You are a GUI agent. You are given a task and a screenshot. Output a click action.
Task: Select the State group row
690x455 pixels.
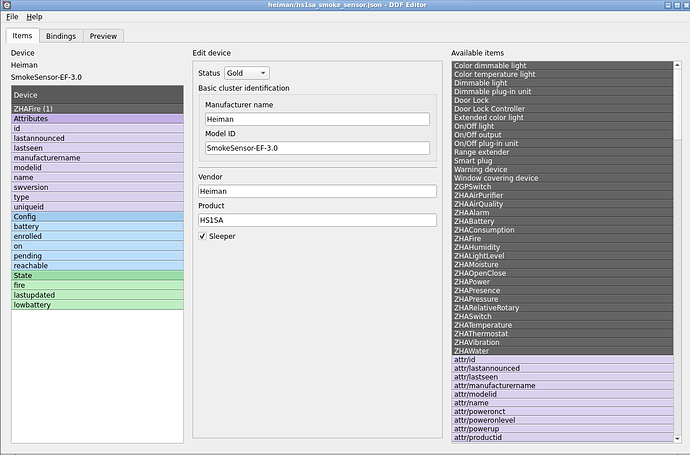coord(97,275)
